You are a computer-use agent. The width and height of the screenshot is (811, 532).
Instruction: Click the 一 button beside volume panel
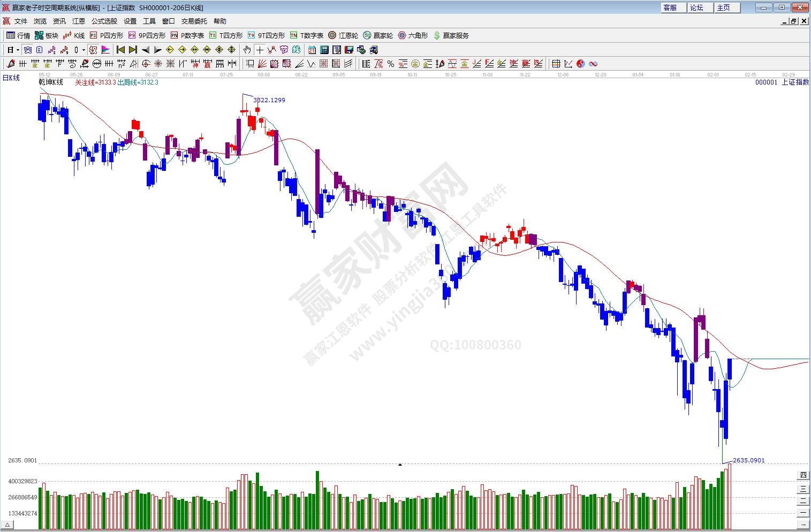(803, 513)
